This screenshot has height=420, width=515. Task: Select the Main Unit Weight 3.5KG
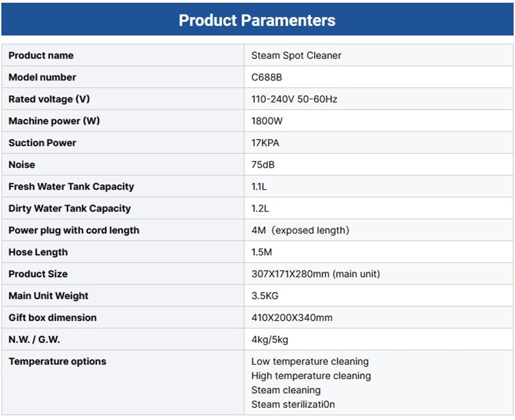265,296
